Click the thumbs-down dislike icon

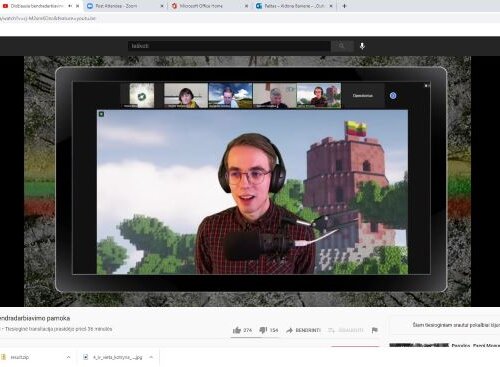[263, 330]
